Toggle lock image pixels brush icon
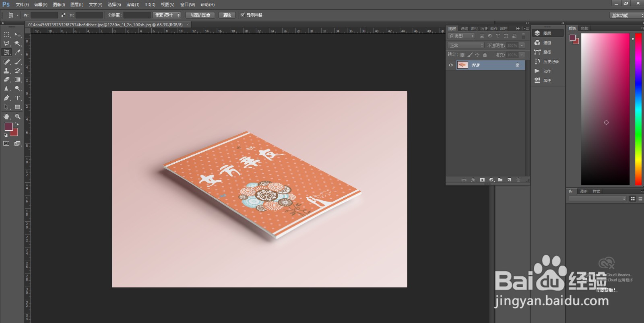Viewport: 644px width, 323px height. click(470, 55)
